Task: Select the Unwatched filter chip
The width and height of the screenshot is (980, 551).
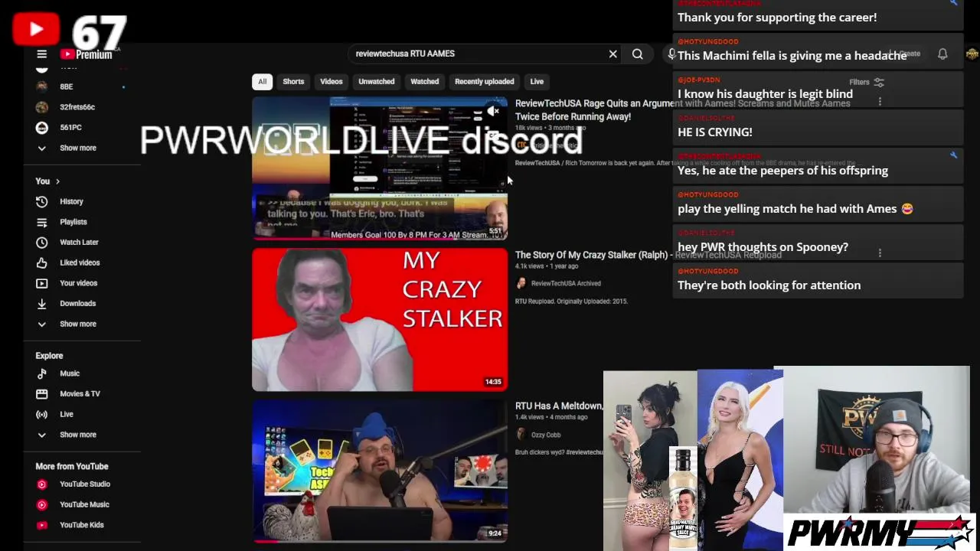Action: [377, 81]
